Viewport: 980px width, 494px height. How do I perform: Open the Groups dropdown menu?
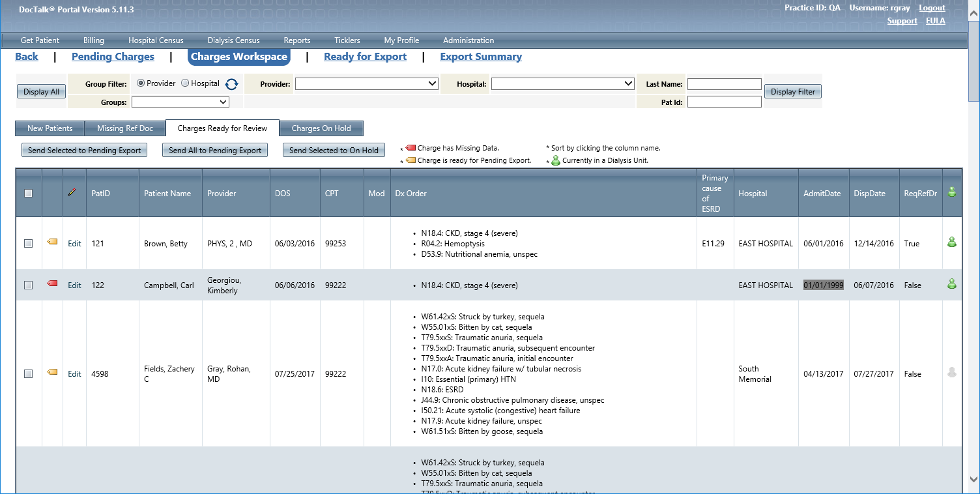pyautogui.click(x=180, y=102)
